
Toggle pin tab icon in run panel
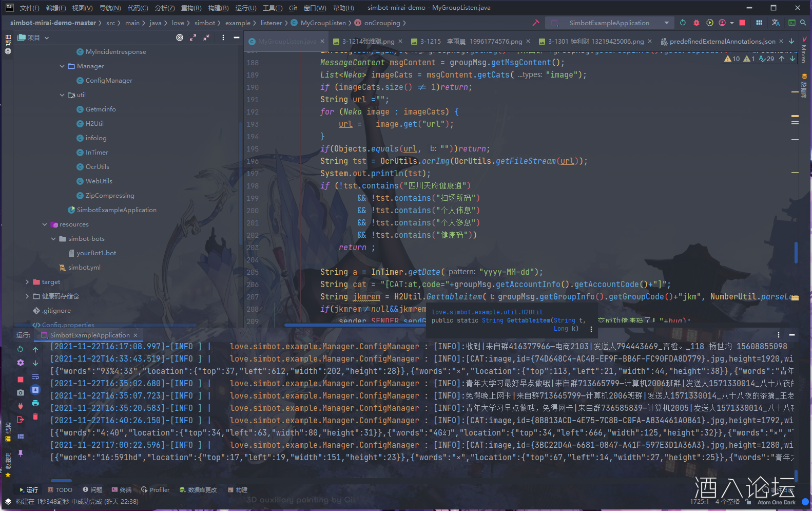pyautogui.click(x=21, y=453)
